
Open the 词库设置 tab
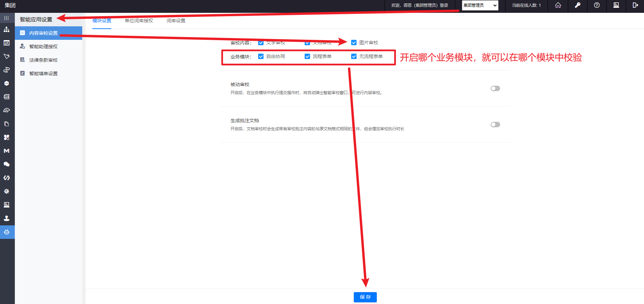point(176,21)
